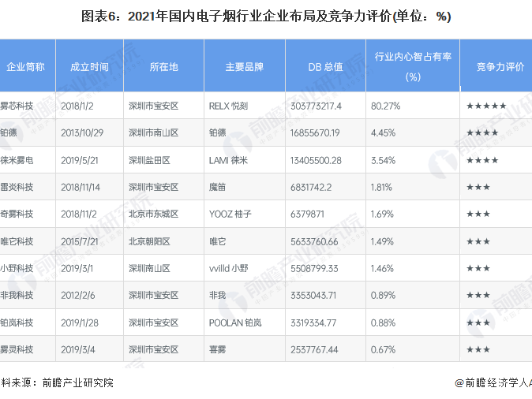Screen dimensions: 532x399
Task: Click the three-star rating for 雾灵科技
Action: coord(478,349)
